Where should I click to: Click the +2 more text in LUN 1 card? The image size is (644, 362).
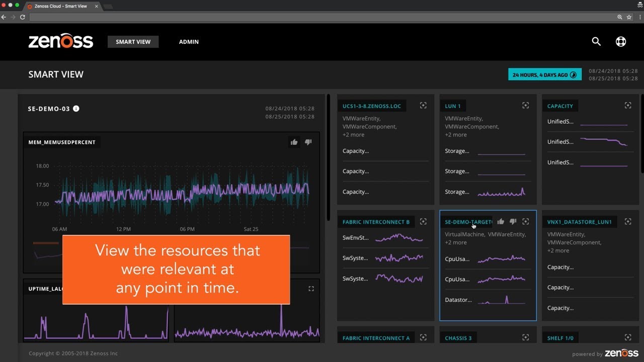[456, 135]
